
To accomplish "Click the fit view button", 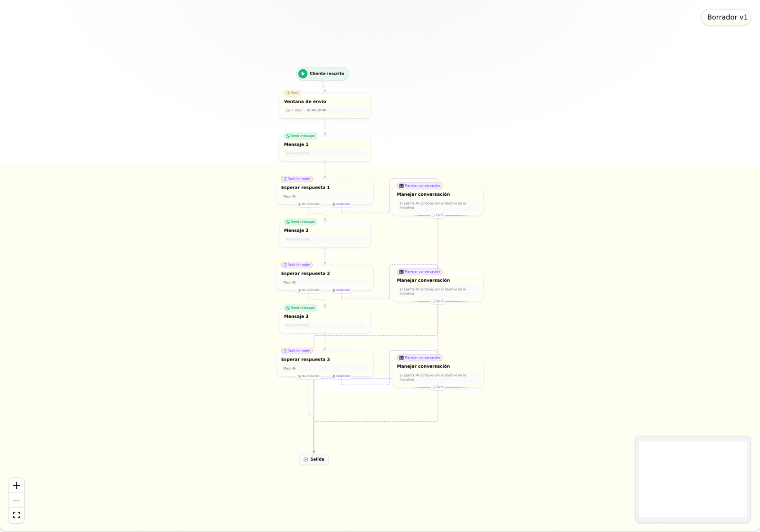I will [17, 515].
